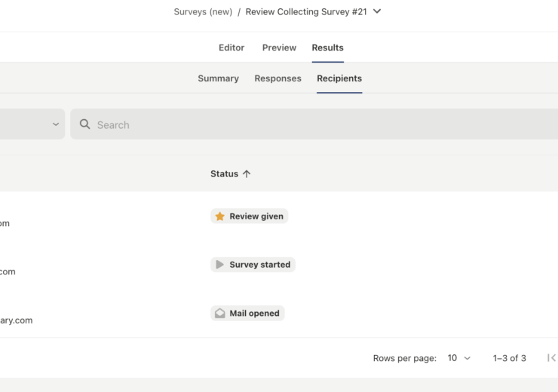This screenshot has height=392, width=558.
Task: Select the Results tab
Action: coord(328,47)
